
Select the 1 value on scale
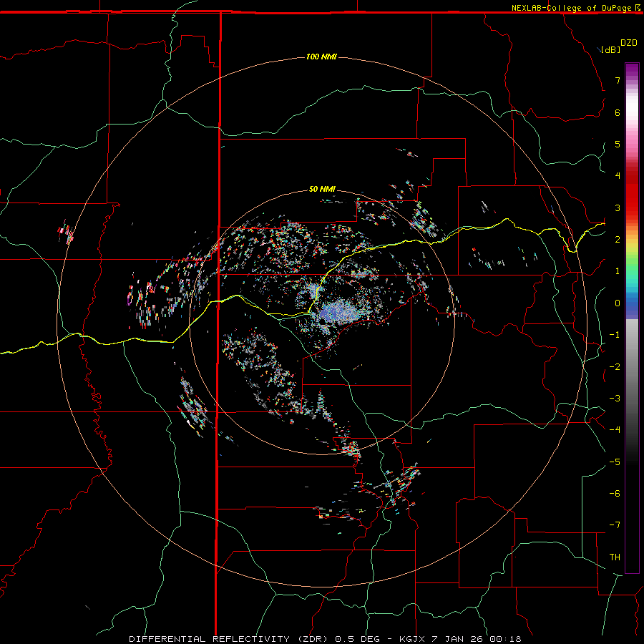(618, 271)
